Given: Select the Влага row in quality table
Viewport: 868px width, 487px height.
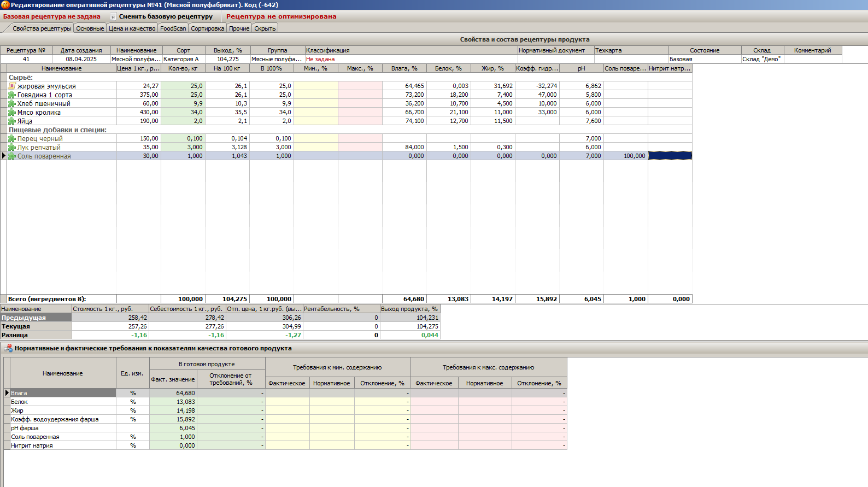Looking at the screenshot, I should coord(62,393).
